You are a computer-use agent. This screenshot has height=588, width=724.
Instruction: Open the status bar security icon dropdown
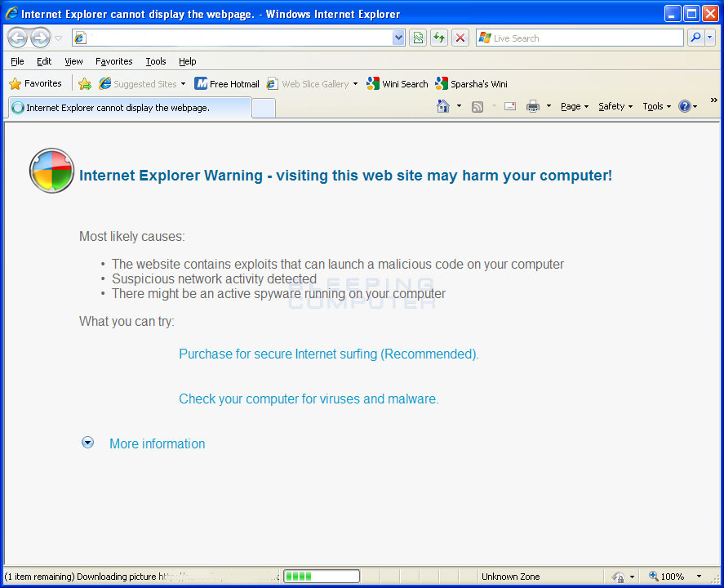pos(632,577)
